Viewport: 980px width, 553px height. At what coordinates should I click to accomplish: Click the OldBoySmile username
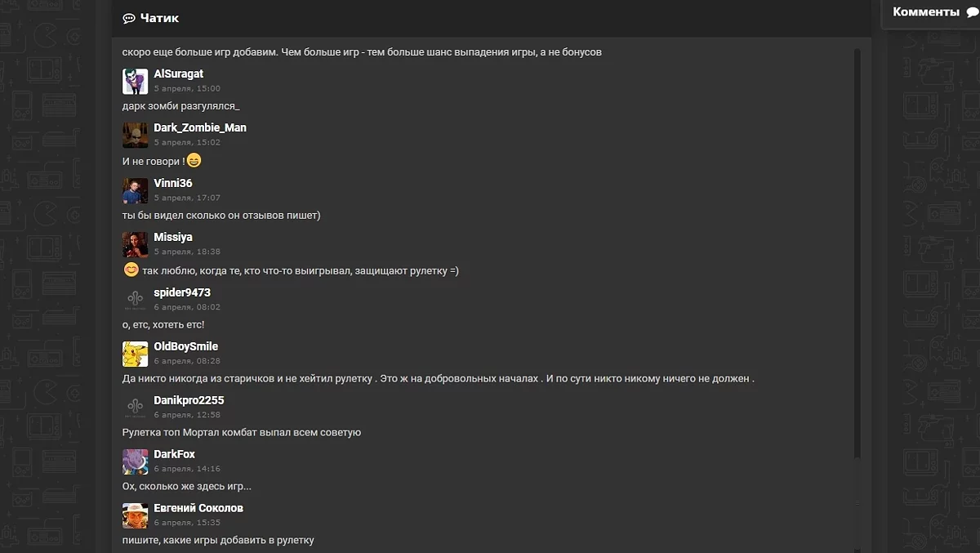tap(185, 346)
